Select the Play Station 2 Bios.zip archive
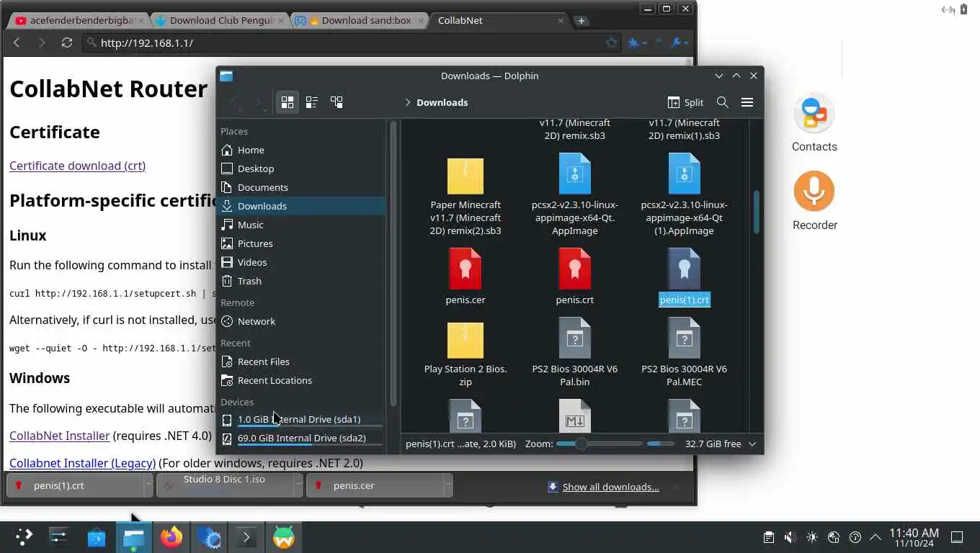980x553 pixels. point(465,341)
